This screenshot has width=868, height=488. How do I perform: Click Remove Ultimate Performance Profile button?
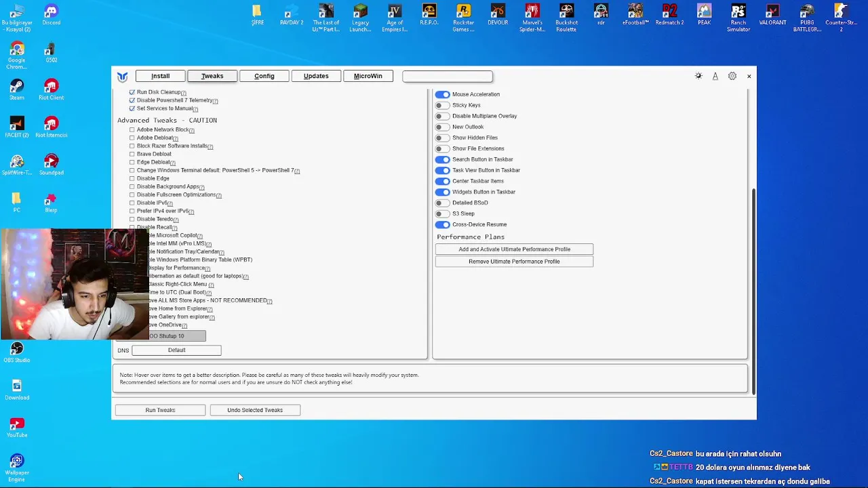tap(514, 262)
